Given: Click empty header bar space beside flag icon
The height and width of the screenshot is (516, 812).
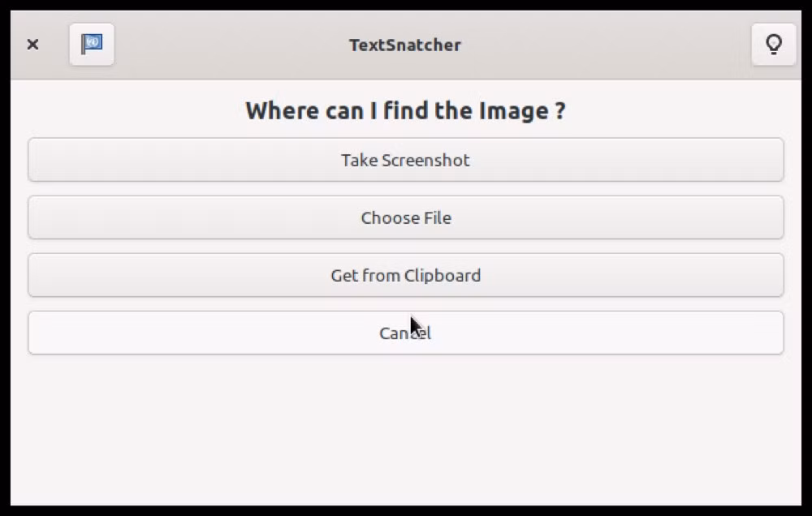Looking at the screenshot, I should [228, 45].
